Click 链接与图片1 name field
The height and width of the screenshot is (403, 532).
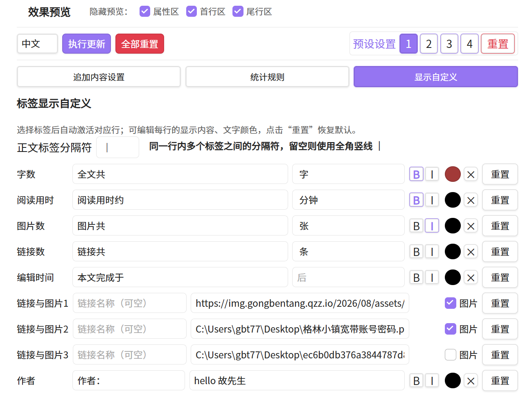(130, 303)
